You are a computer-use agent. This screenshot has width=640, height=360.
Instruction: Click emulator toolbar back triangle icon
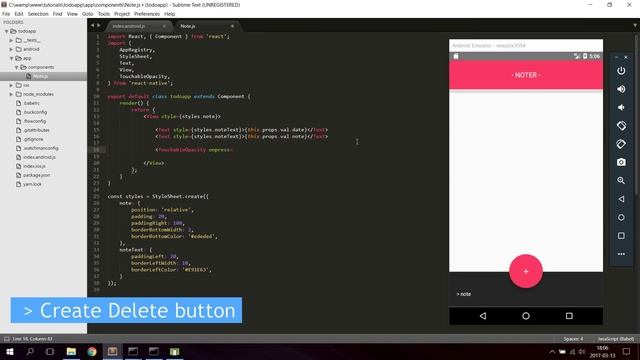coord(621,199)
